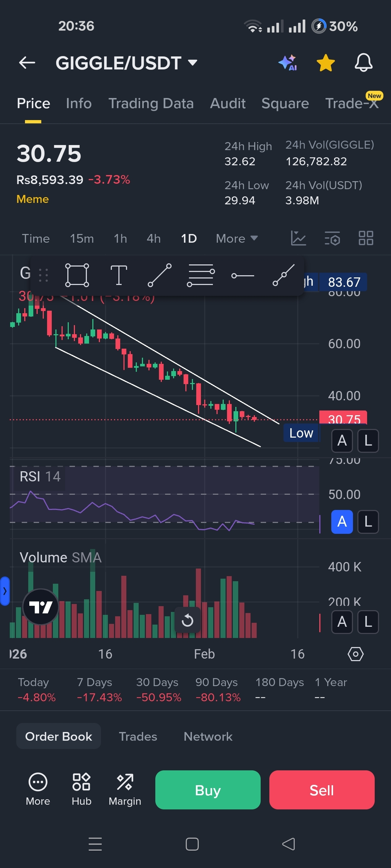
Task: Tap the 90 Days -80.13% stat
Action: point(218,690)
